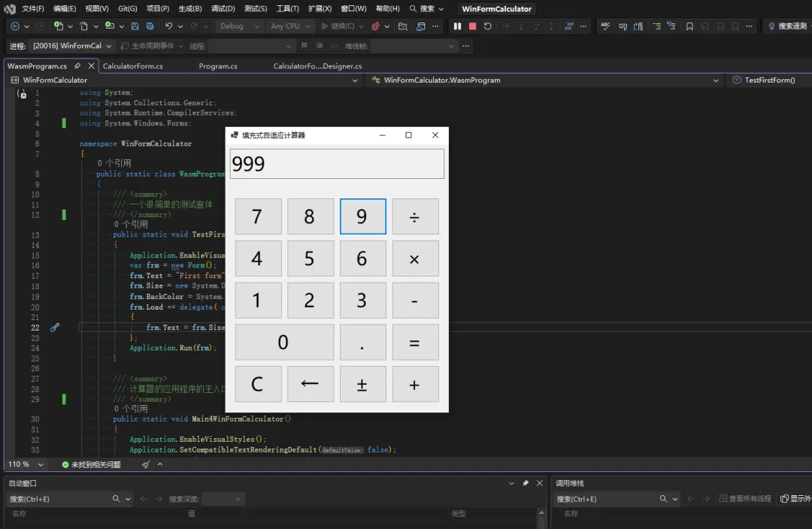
Task: Click the navigate backward arrow icon
Action: point(15,26)
